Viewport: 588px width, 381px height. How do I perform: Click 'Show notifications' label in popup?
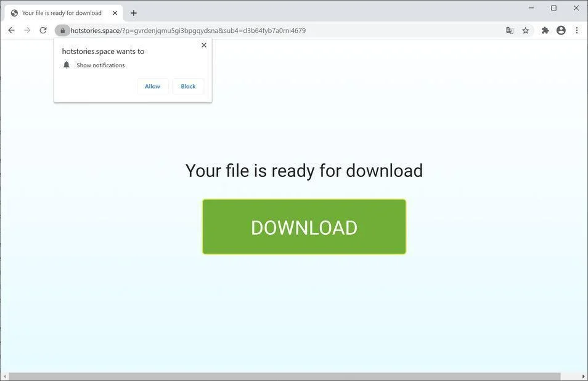pos(100,65)
